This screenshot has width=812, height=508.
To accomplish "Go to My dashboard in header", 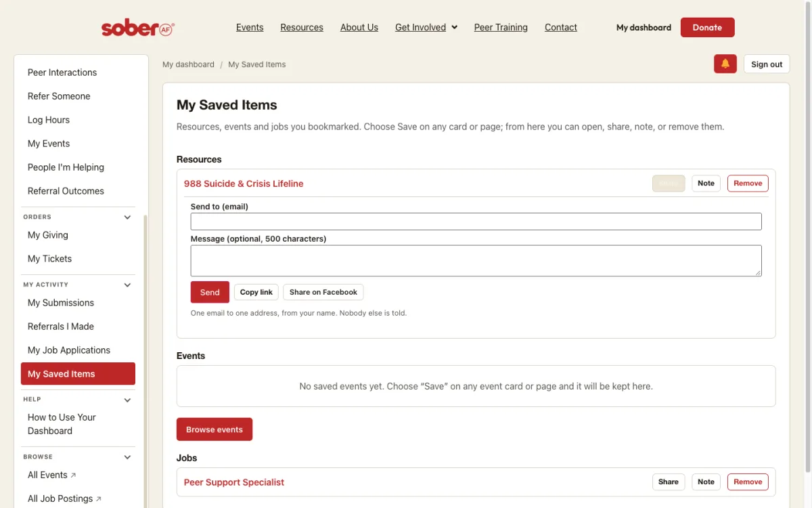I will click(644, 28).
